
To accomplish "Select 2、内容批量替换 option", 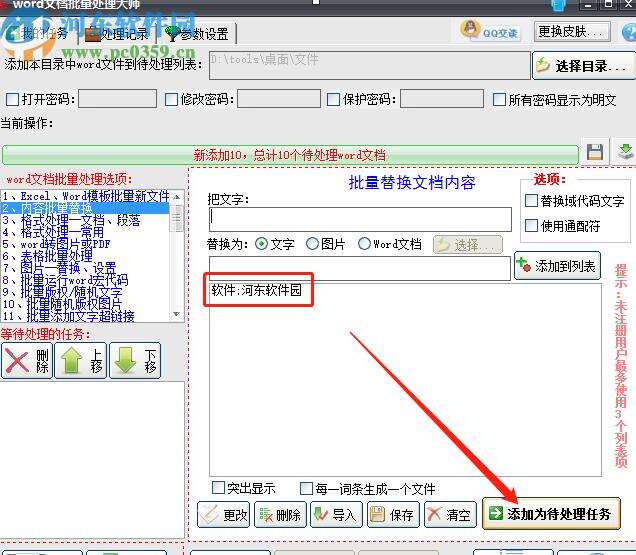I will (x=86, y=209).
